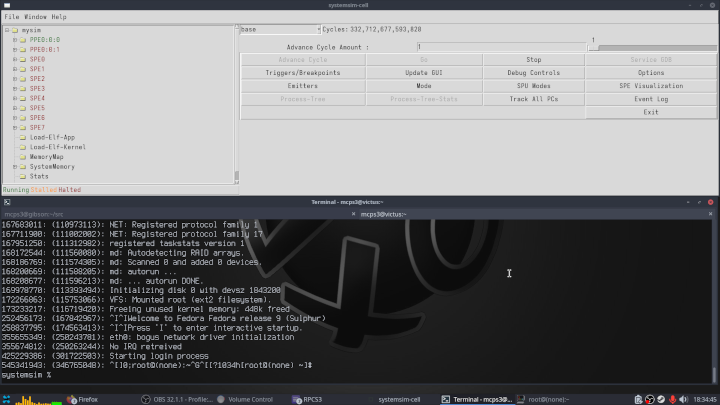Click the taskbar clock showing 18:34
This screenshot has width=720, height=405.
click(x=705, y=399)
